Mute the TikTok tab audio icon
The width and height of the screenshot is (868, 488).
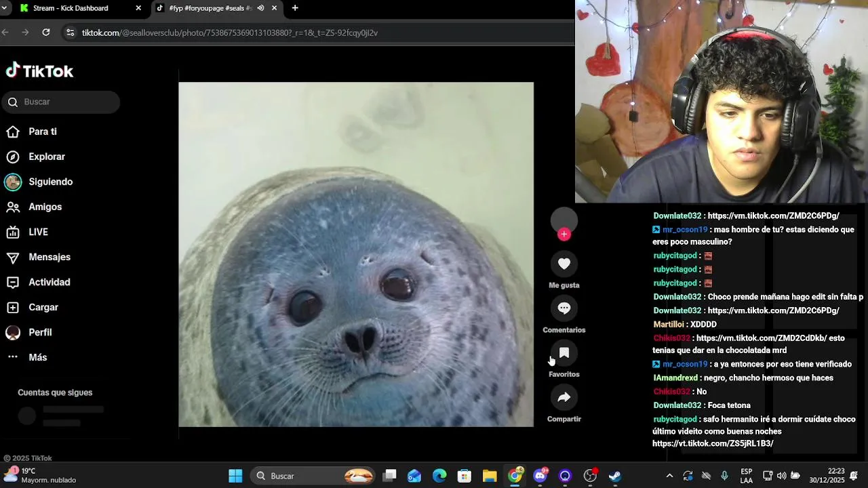click(260, 8)
